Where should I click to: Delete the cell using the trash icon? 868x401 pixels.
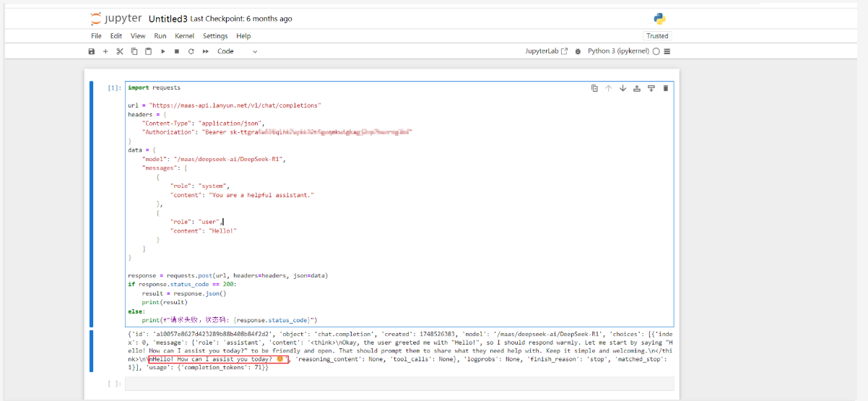pos(665,88)
